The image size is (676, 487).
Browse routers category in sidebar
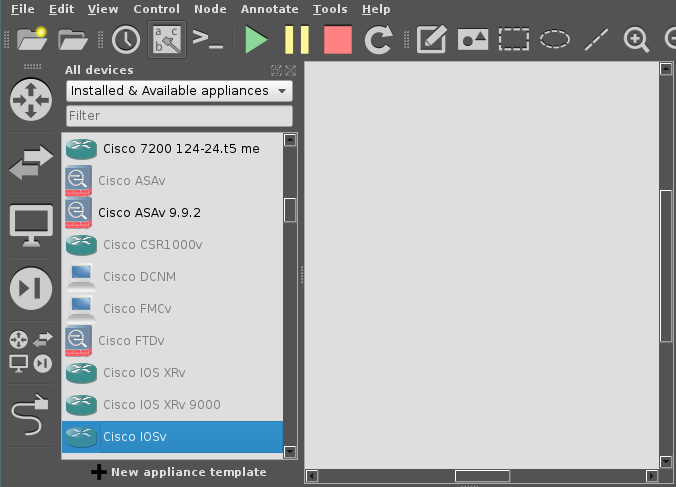[x=31, y=100]
